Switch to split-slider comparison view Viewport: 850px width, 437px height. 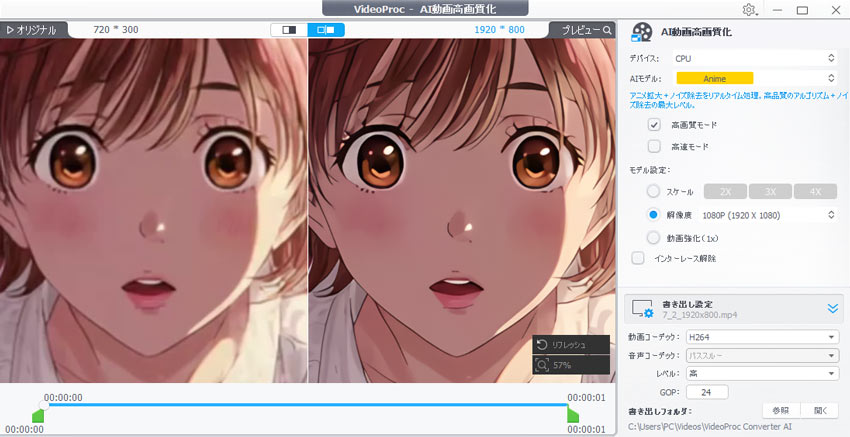click(289, 30)
